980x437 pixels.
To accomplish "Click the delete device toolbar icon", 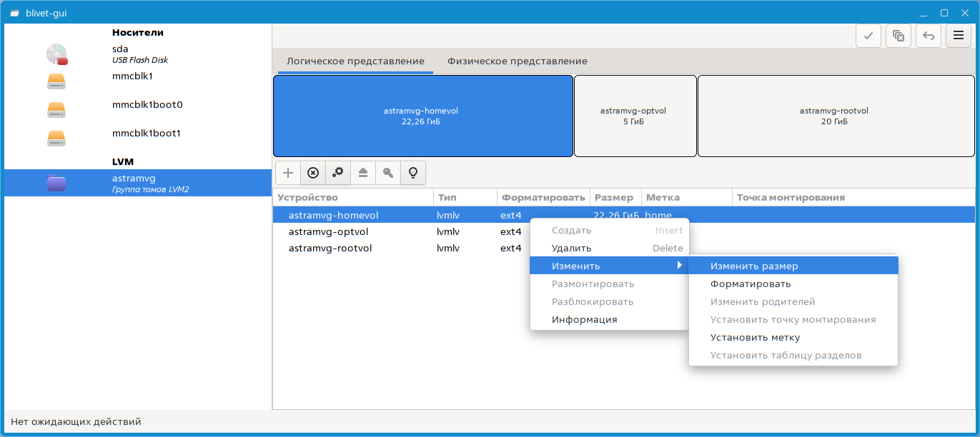I will pyautogui.click(x=313, y=173).
